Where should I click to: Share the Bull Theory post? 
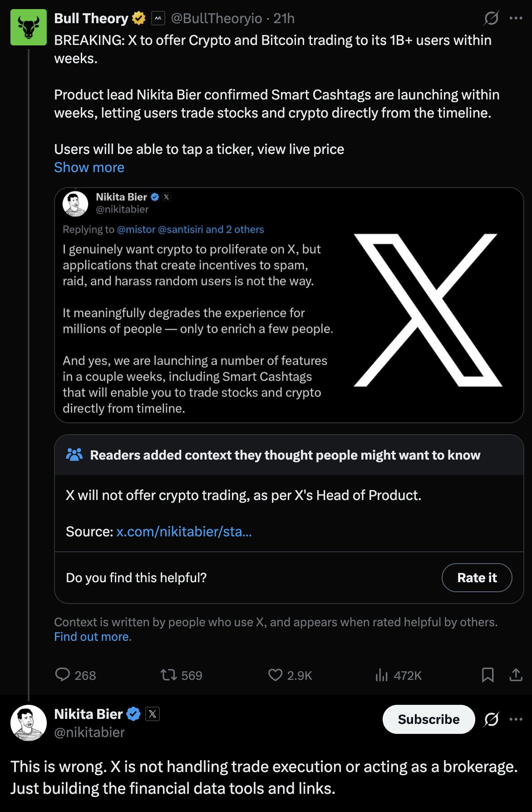[x=516, y=675]
